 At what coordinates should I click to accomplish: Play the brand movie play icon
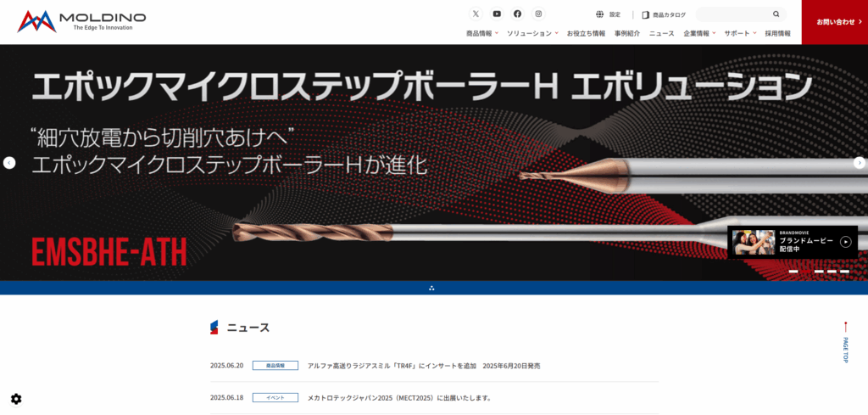coord(845,242)
